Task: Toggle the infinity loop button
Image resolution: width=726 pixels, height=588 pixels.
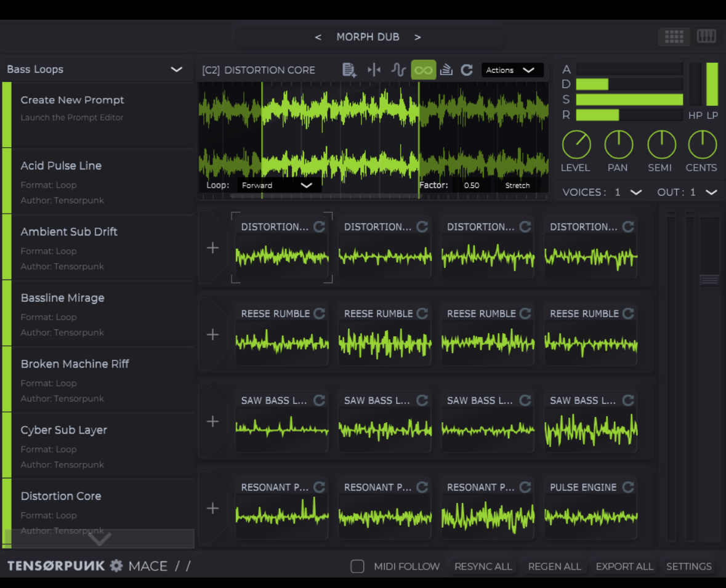Action: [x=423, y=70]
